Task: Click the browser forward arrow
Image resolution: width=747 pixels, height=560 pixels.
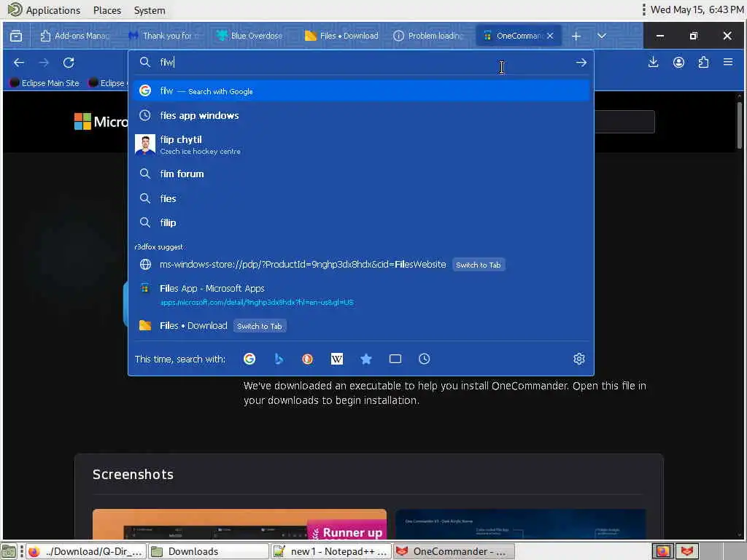Action: 44,63
